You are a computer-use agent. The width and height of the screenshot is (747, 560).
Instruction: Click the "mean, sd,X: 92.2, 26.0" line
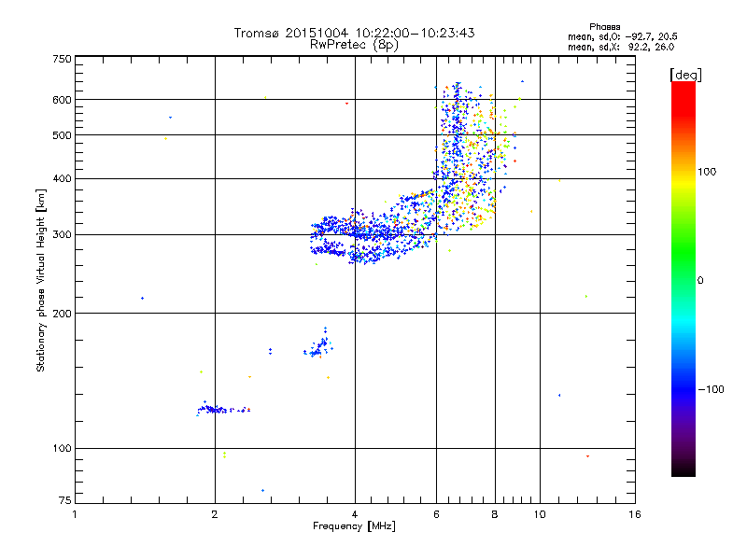coord(621,48)
